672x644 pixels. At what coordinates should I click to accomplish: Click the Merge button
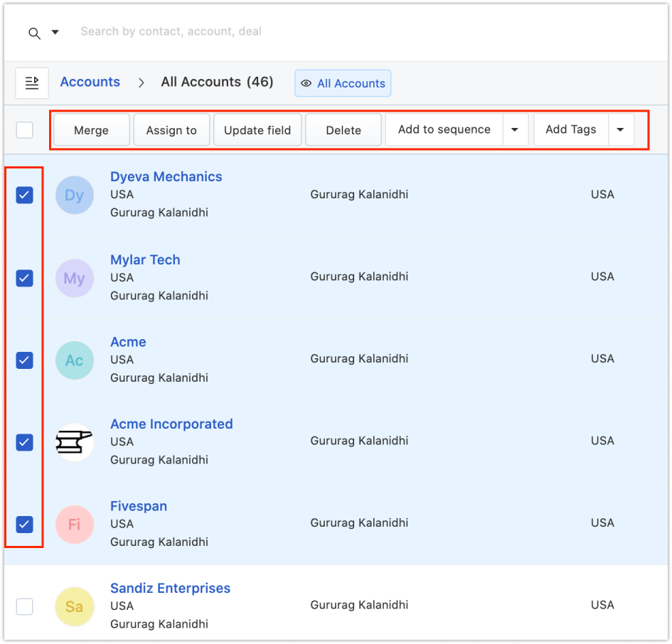pyautogui.click(x=91, y=130)
